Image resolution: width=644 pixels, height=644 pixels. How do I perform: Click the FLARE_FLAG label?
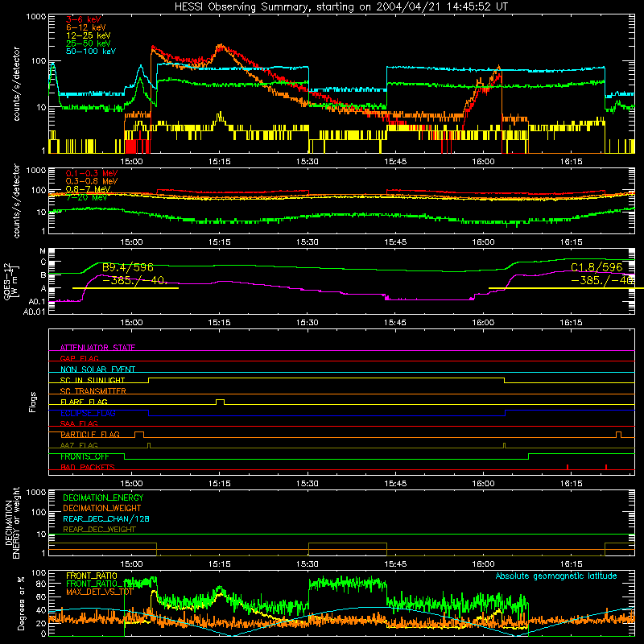pyautogui.click(x=84, y=402)
